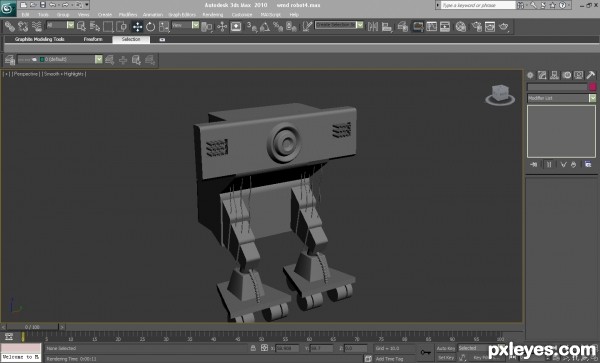Viewport: 600px width, 363px height.
Task: Click the Rectangular Selection Region icon
Action: 108,26
